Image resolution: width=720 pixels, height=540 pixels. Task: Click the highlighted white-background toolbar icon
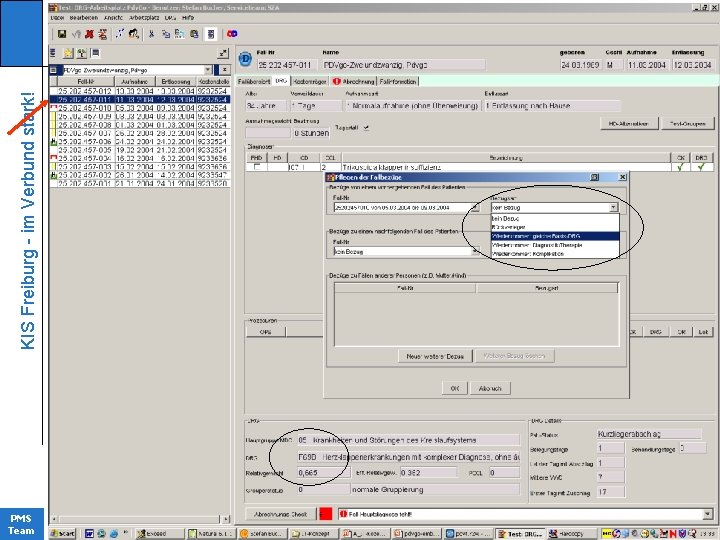(211, 34)
